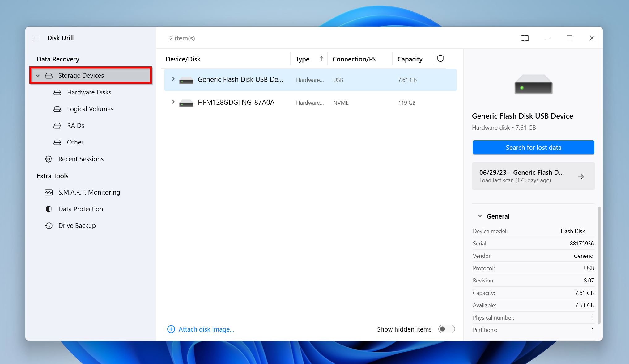The width and height of the screenshot is (629, 364).
Task: Expand the Generic Flash Disk row
Action: pos(173,79)
